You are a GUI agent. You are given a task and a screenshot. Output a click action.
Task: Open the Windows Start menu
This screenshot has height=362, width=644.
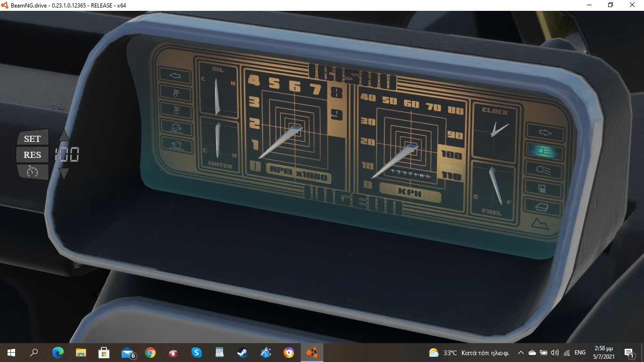11,353
